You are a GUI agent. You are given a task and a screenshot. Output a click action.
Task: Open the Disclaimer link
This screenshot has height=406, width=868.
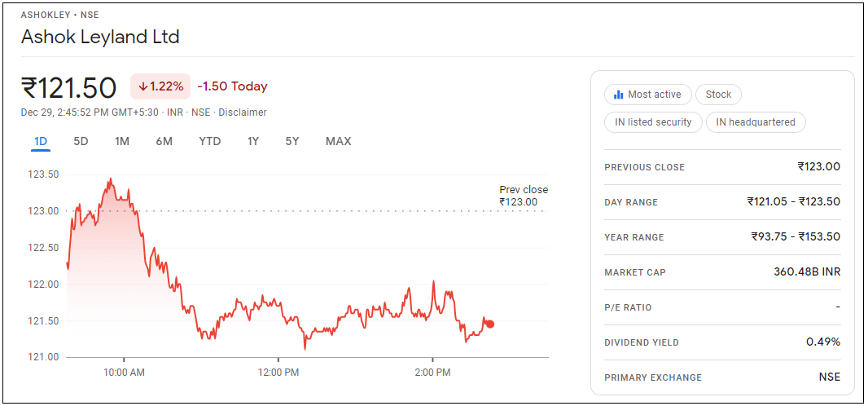243,113
